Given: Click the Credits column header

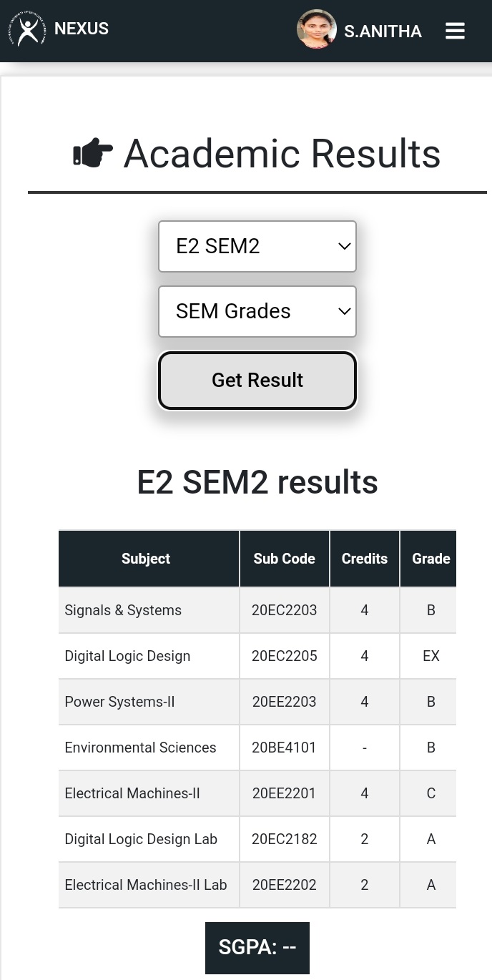Looking at the screenshot, I should click(x=365, y=559).
